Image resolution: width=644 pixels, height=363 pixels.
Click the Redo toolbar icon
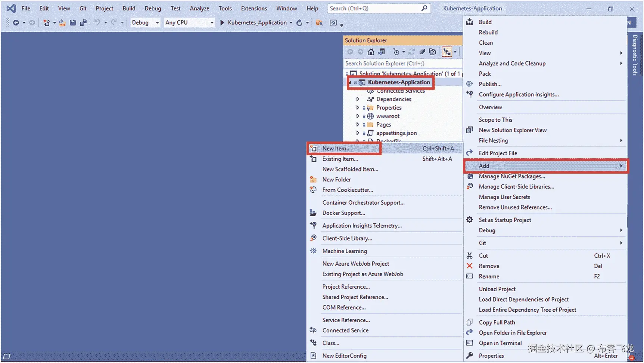coord(114,23)
